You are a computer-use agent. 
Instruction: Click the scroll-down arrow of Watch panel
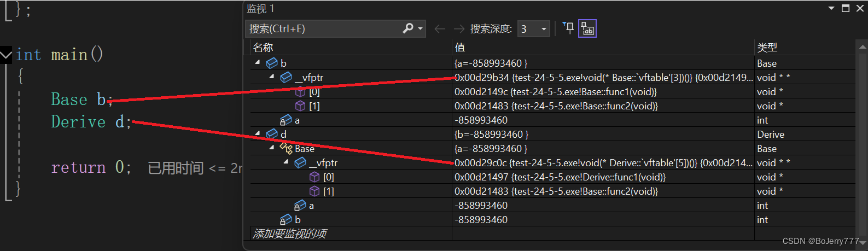pyautogui.click(x=863, y=242)
